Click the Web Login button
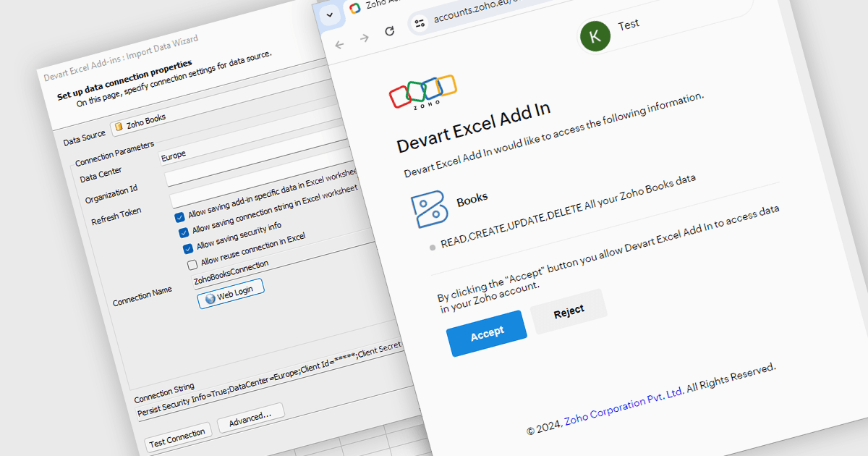 (231, 292)
